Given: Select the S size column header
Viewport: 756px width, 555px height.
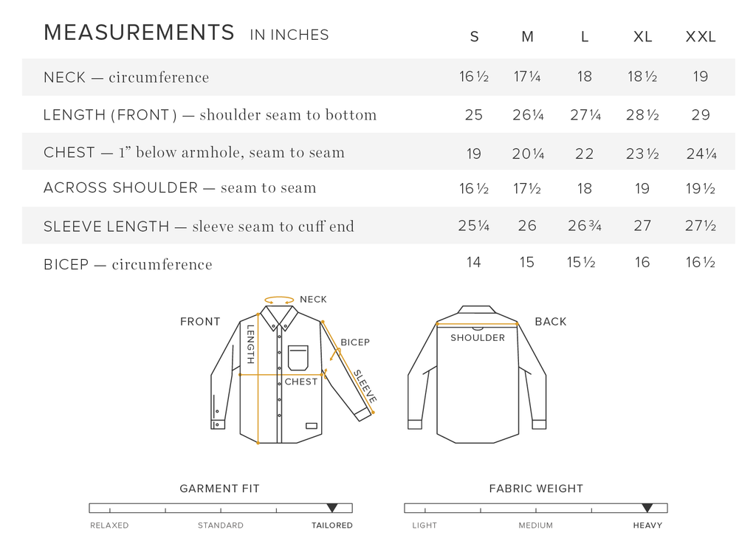Looking at the screenshot, I should point(474,37).
